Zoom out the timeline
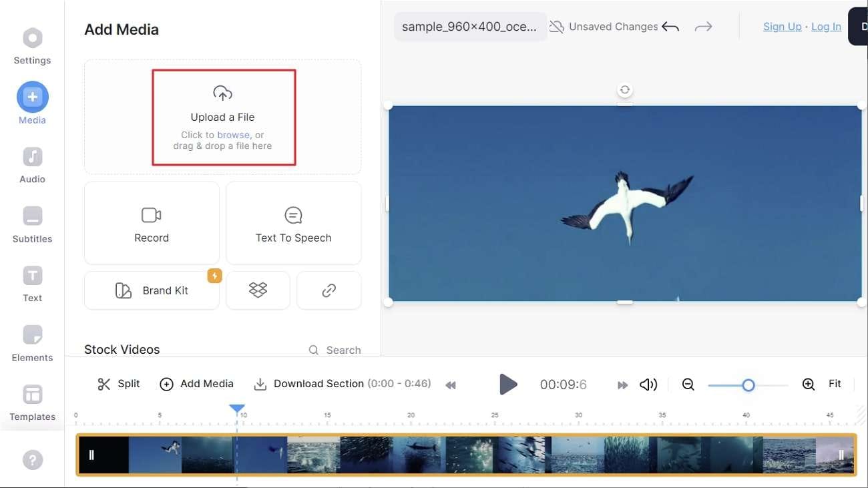Image resolution: width=868 pixels, height=488 pixels. pyautogui.click(x=688, y=385)
